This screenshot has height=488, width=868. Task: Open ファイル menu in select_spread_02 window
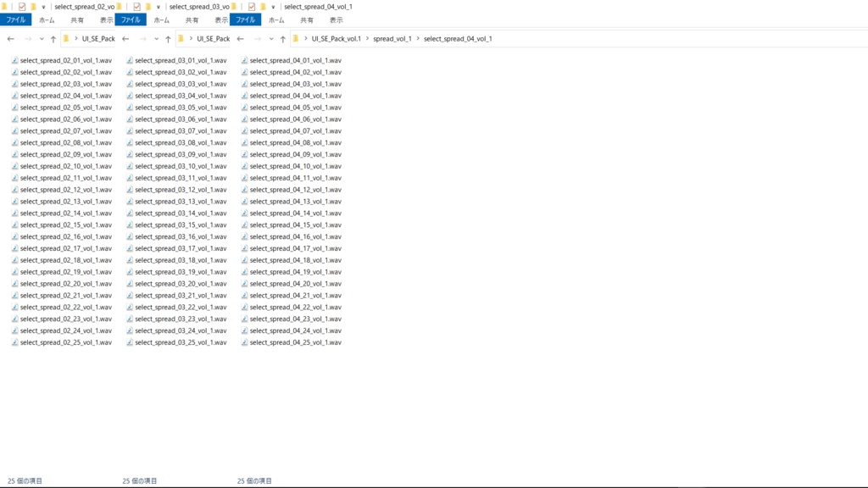pos(15,20)
